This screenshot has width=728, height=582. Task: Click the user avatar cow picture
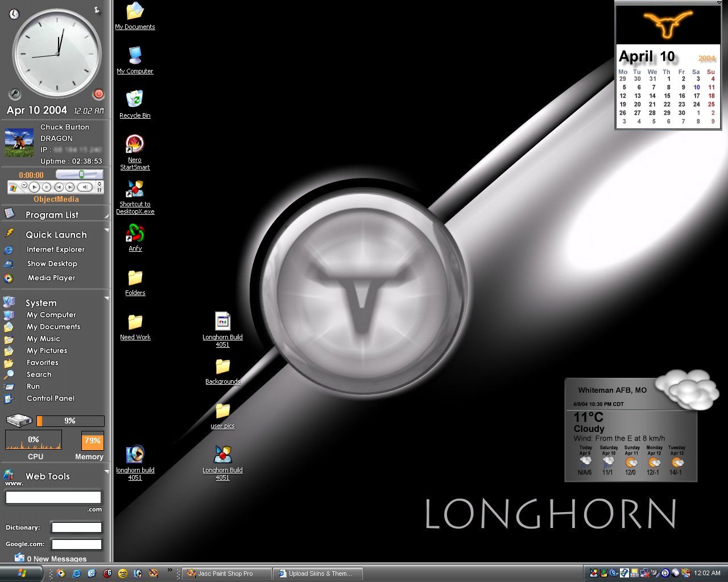coord(19,143)
